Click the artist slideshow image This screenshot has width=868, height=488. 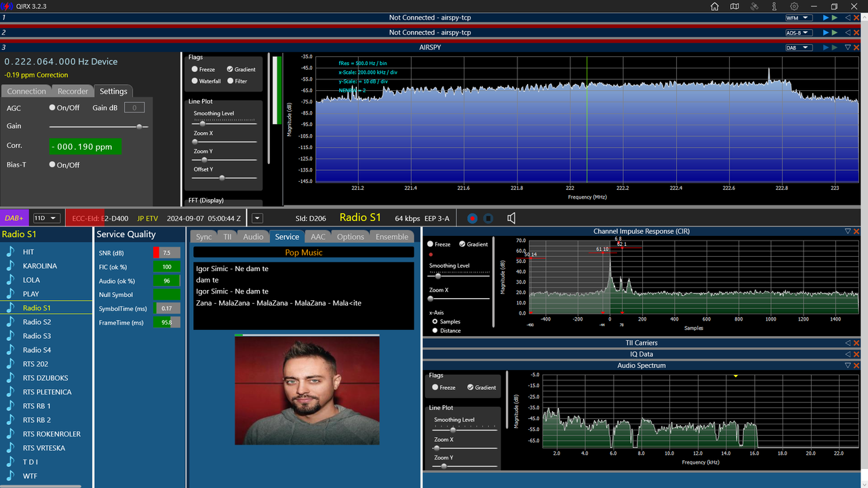pyautogui.click(x=307, y=390)
